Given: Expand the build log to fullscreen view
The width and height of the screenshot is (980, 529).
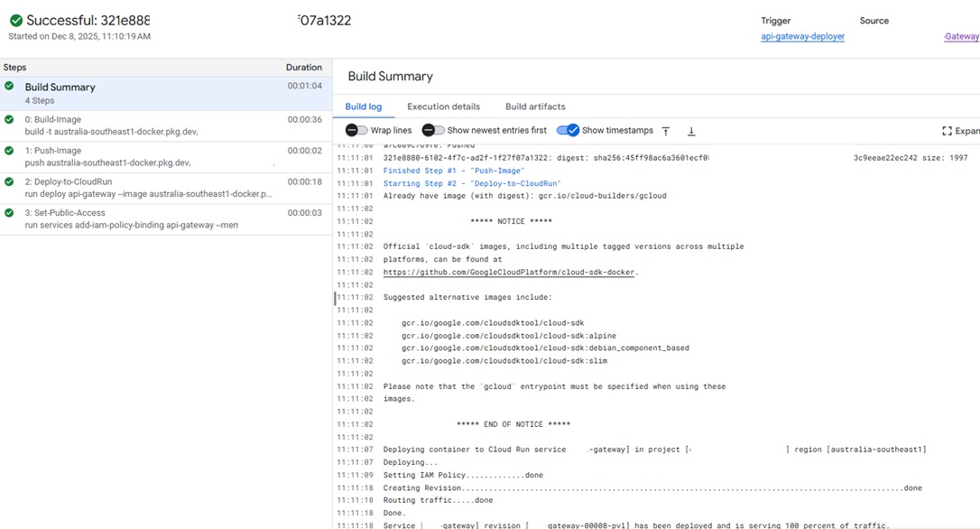Looking at the screenshot, I should (x=960, y=131).
